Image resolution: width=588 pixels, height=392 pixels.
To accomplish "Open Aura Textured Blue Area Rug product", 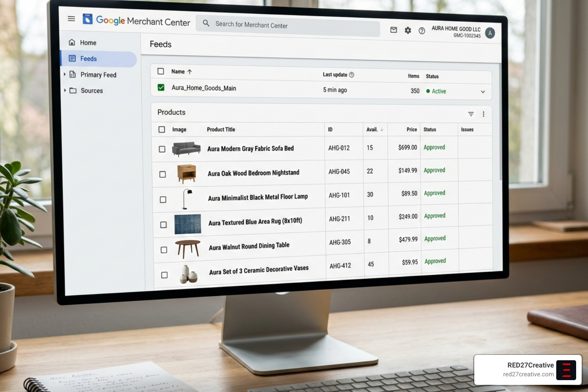I will point(255,222).
